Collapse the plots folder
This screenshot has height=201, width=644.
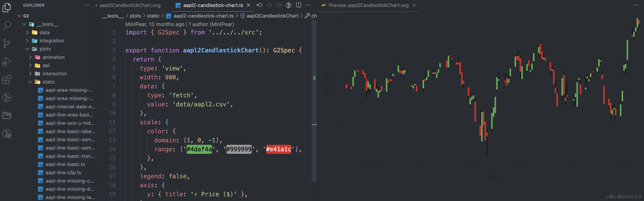(27, 49)
